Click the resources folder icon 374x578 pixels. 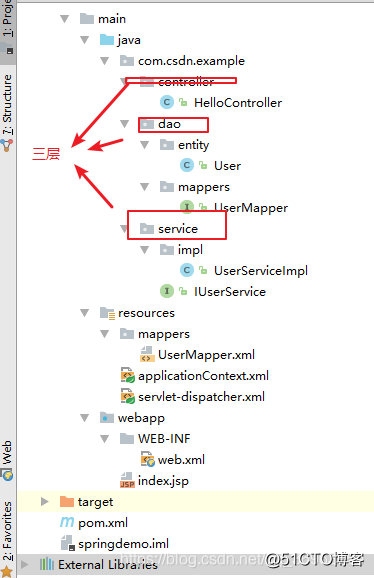click(107, 313)
